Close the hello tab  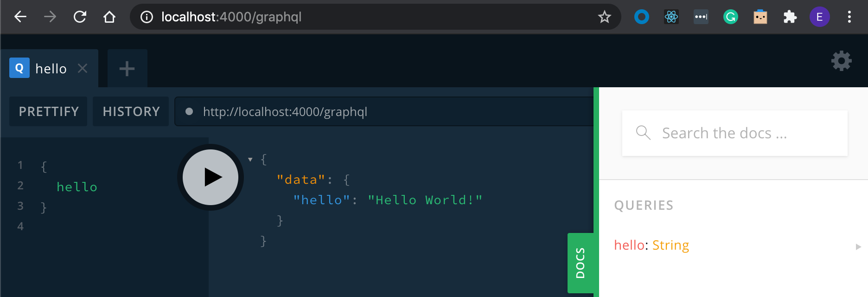pos(83,69)
